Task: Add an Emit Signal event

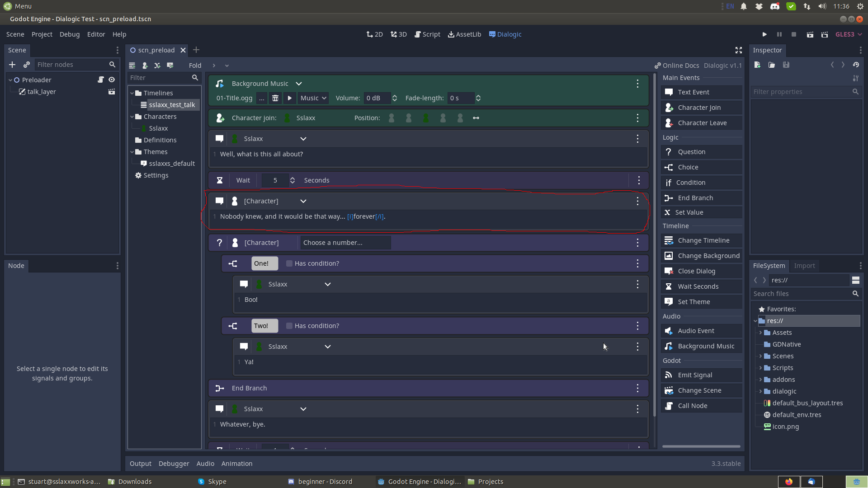Action: click(701, 375)
